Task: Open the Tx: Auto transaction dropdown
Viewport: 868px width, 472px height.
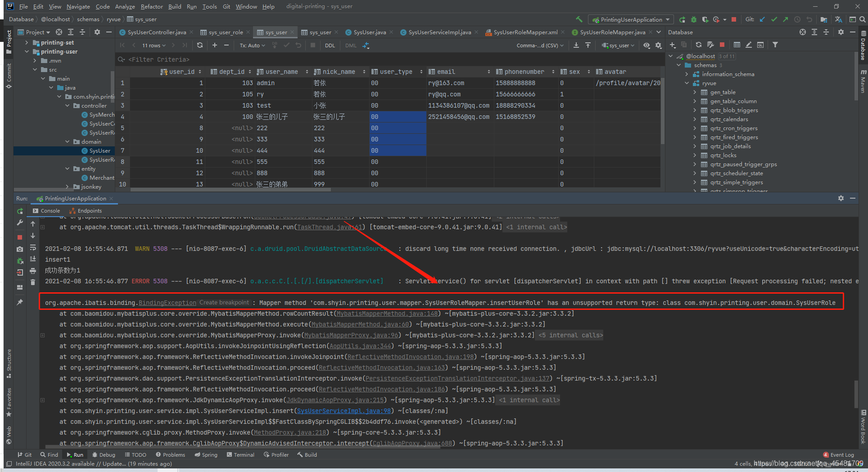Action: (252, 45)
